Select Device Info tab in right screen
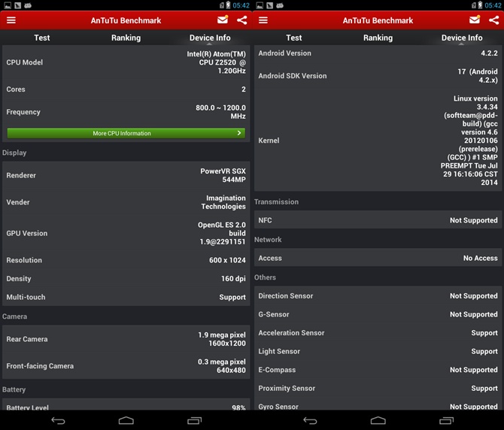504x430 pixels. tap(462, 38)
